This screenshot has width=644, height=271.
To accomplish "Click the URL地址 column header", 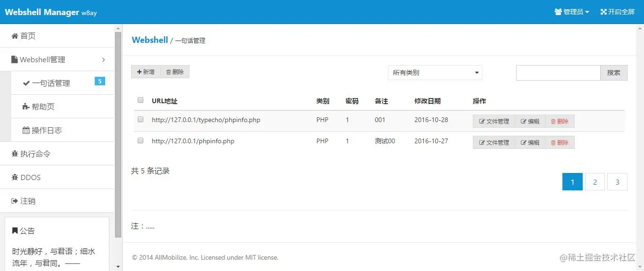I will pos(165,101).
